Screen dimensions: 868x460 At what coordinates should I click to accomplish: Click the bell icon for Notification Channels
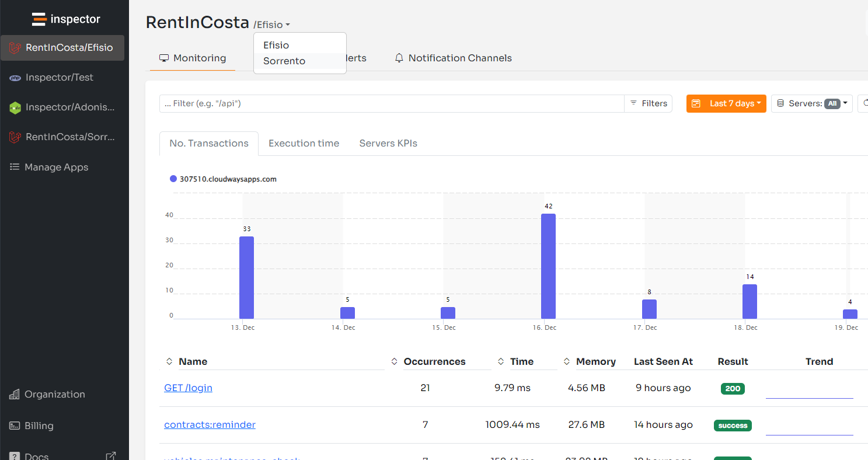coord(399,58)
